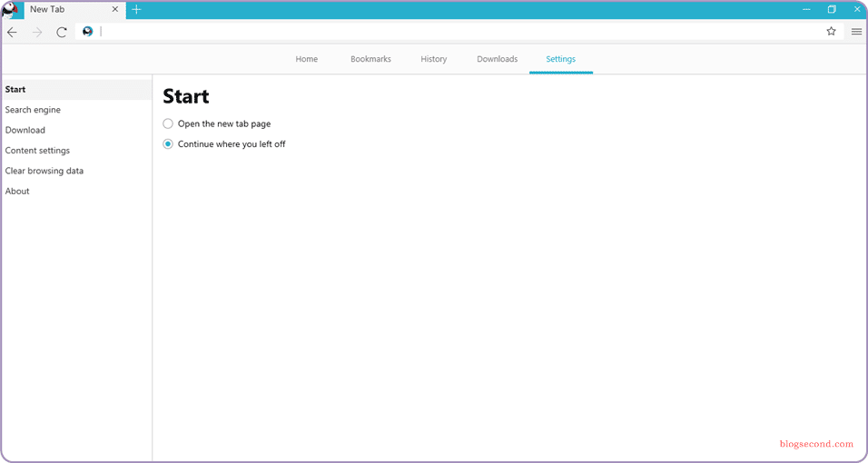Open Clear browsing data section
The height and width of the screenshot is (463, 868).
coord(77,171)
